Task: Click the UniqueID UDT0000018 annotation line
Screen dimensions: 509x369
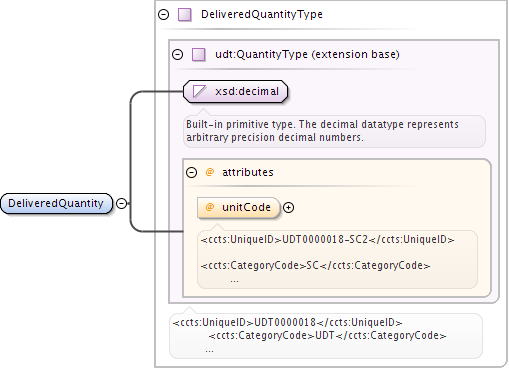Action: tap(288, 322)
